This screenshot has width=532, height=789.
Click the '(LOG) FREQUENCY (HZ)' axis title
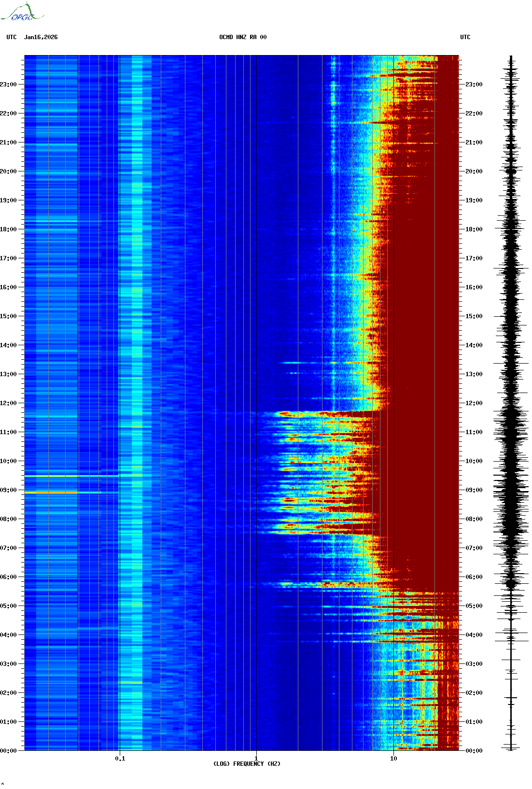coord(247,763)
